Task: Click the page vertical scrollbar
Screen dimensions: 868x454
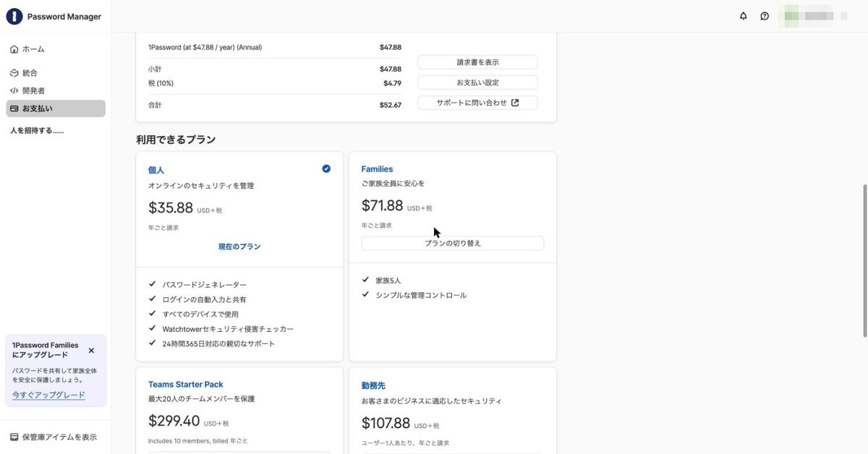Action: click(865, 260)
